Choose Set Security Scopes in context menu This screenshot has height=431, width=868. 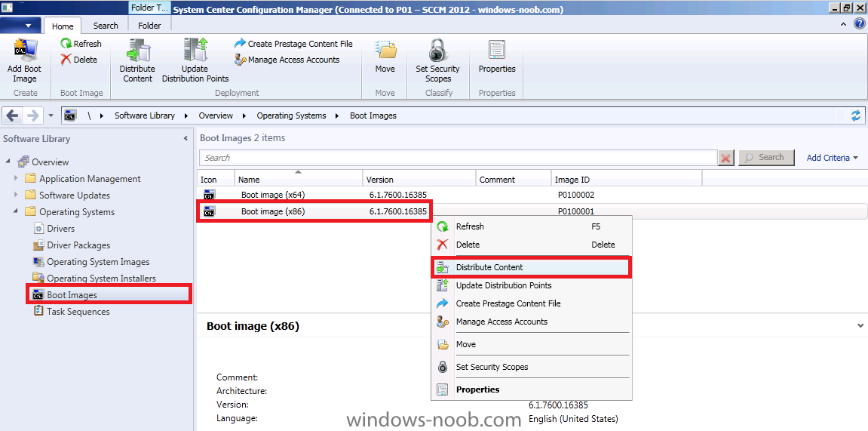click(x=532, y=367)
